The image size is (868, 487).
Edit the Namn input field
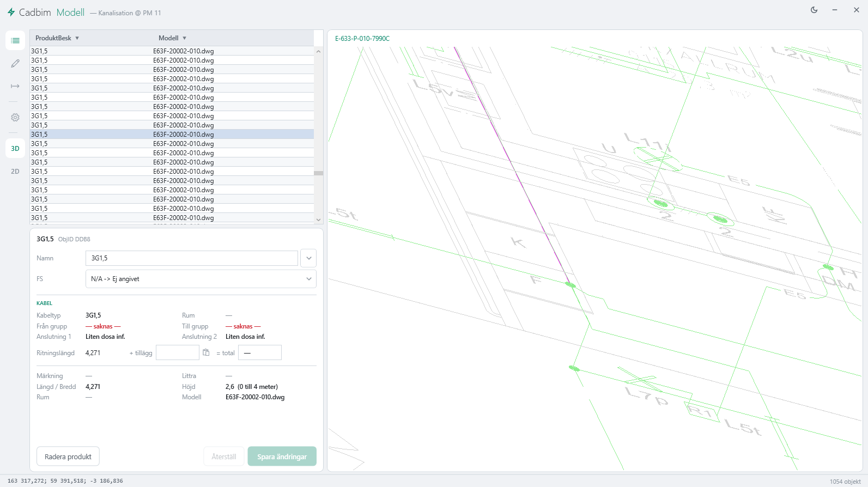[192, 258]
